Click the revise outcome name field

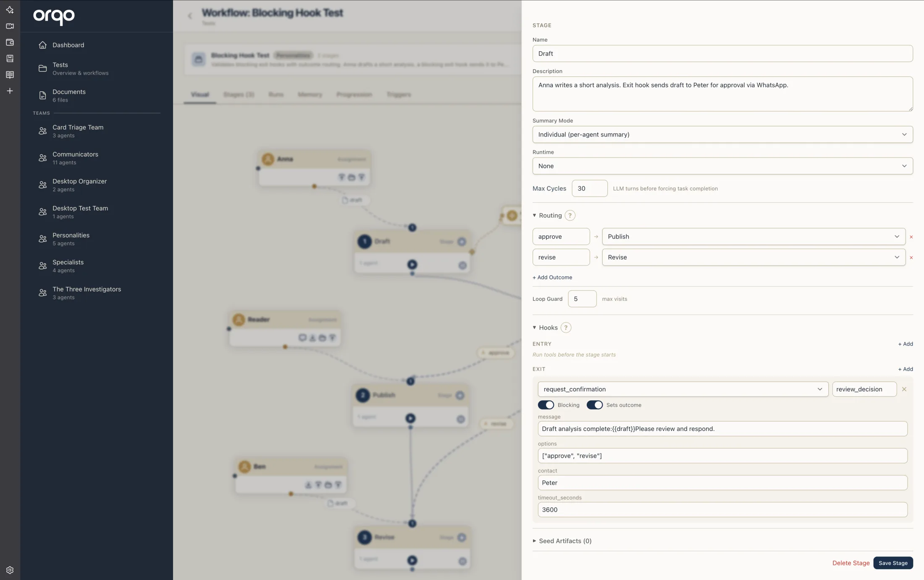pos(561,257)
